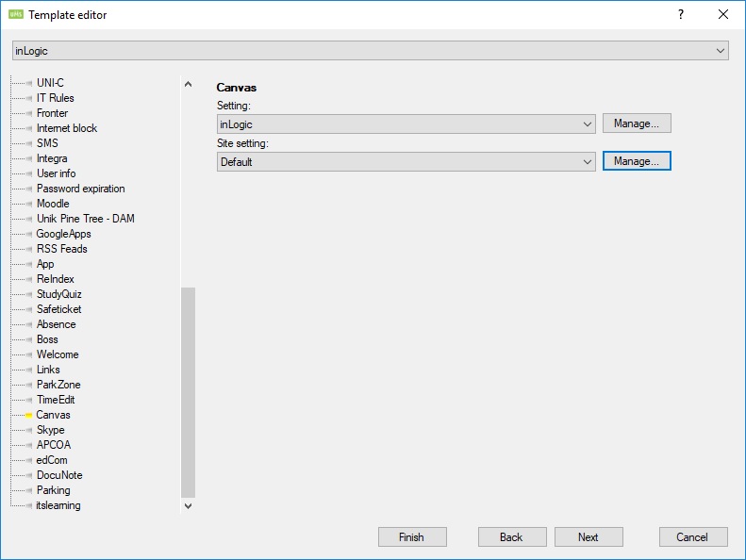Expand the Setting inLogic combo box
Viewport: 746px width, 560px height.
pos(588,124)
